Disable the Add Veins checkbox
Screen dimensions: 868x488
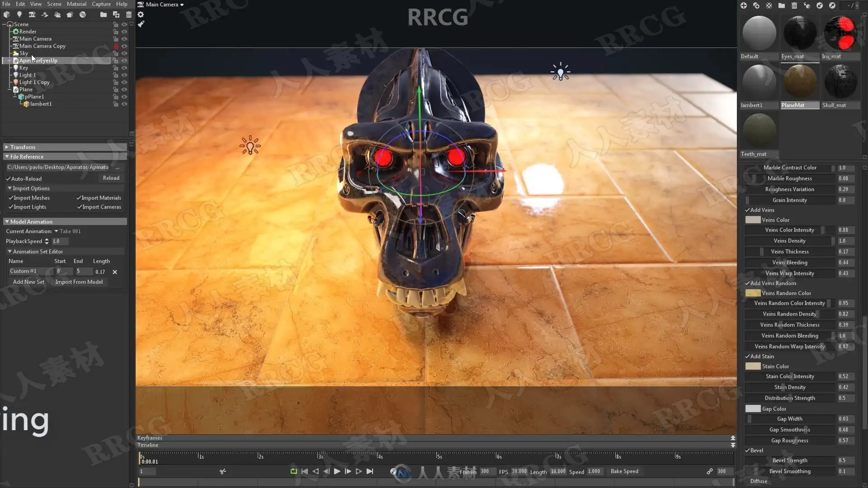[748, 210]
